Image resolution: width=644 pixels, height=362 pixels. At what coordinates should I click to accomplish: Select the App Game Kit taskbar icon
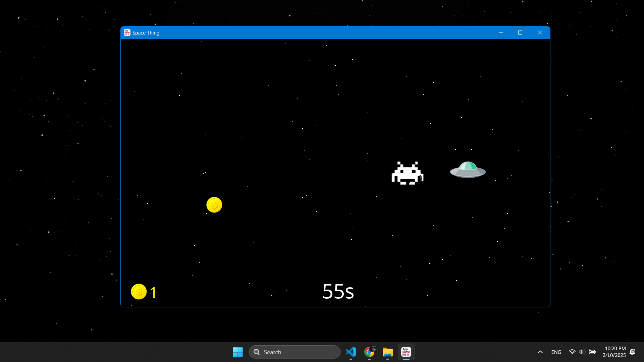[x=406, y=352]
